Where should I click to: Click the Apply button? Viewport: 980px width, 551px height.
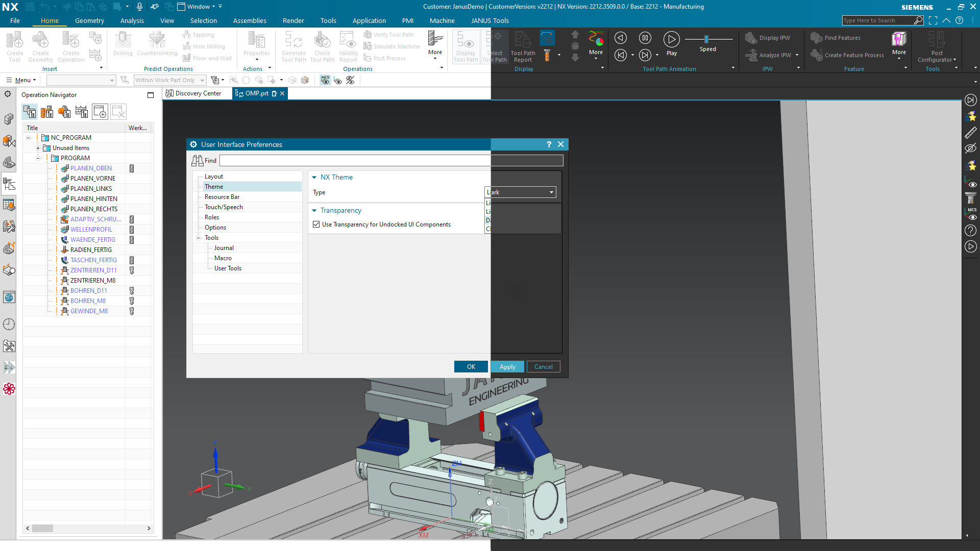pyautogui.click(x=507, y=367)
